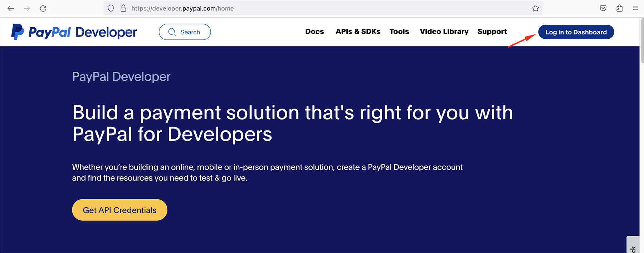The image size is (644, 253).
Task: Click the 'Whether you're building' paragraph
Action: pos(267,172)
